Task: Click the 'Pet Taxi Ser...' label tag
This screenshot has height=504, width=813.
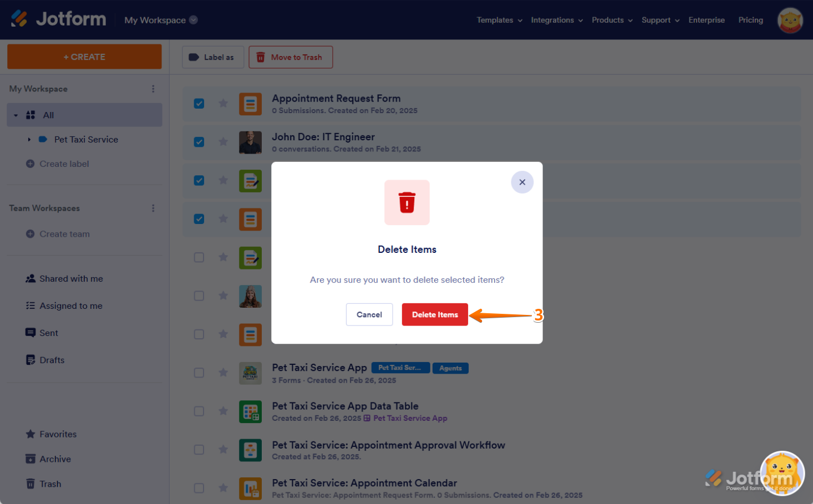Action: [400, 368]
